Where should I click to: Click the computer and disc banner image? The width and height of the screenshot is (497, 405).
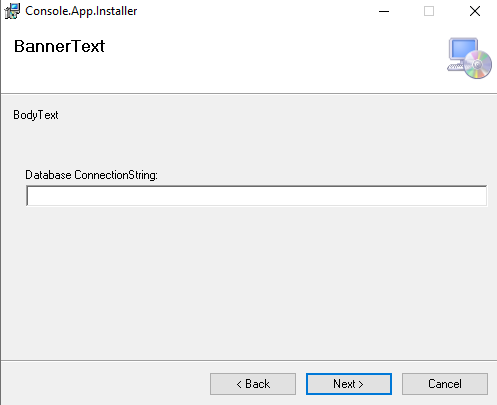469,58
